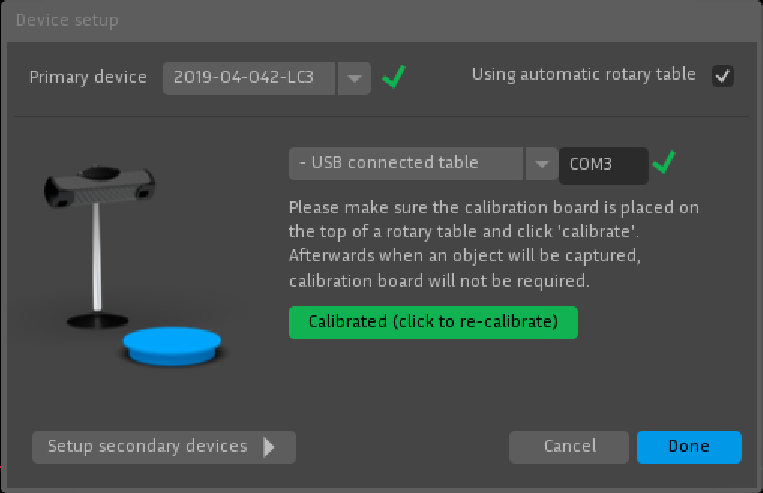Click the COM3 port input field
Viewport: 763px width, 493px height.
(x=603, y=165)
